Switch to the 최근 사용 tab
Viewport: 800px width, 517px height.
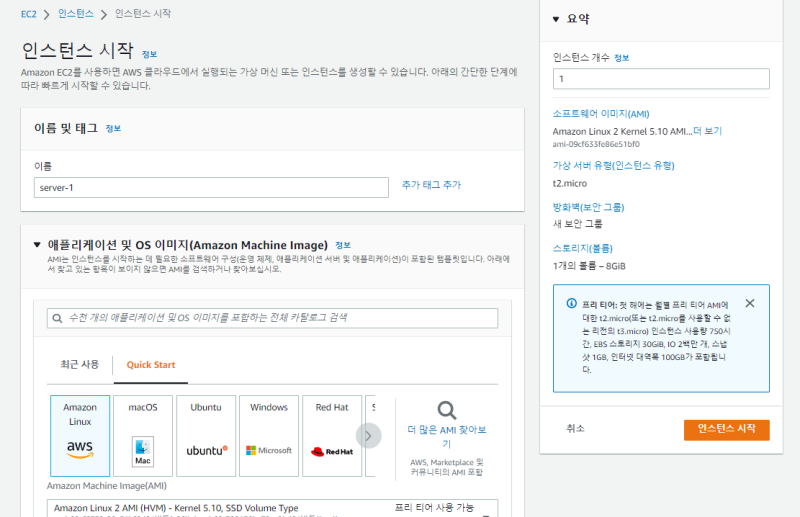coord(80,364)
